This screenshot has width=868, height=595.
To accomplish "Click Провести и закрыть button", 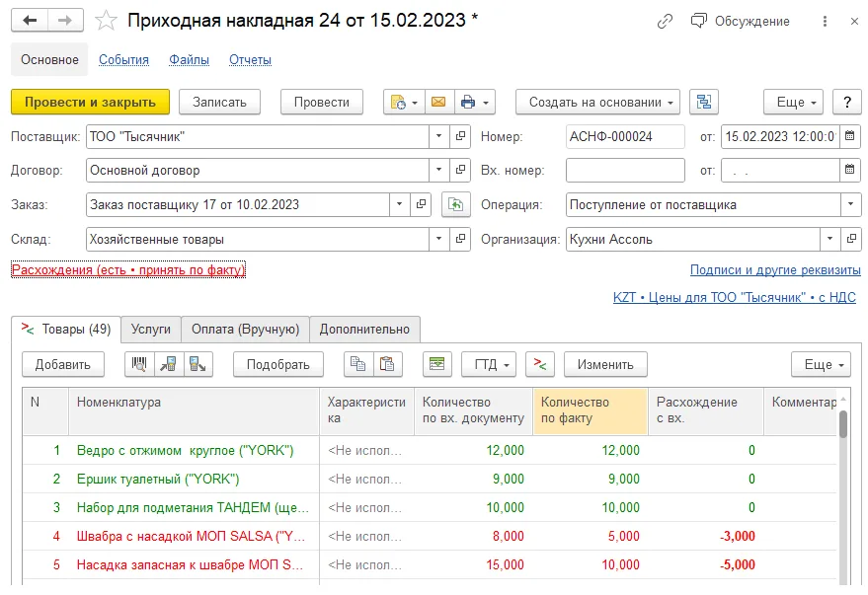I will (90, 102).
